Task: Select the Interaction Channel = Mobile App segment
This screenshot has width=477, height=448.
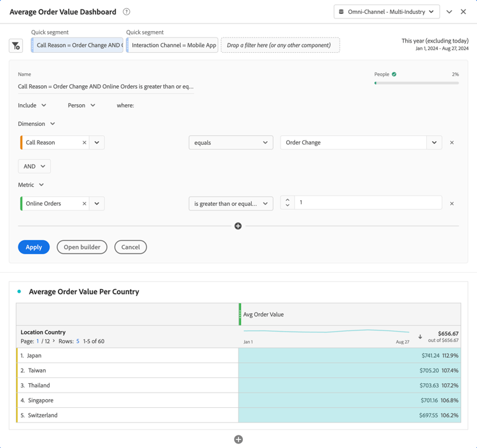Action: [x=172, y=45]
